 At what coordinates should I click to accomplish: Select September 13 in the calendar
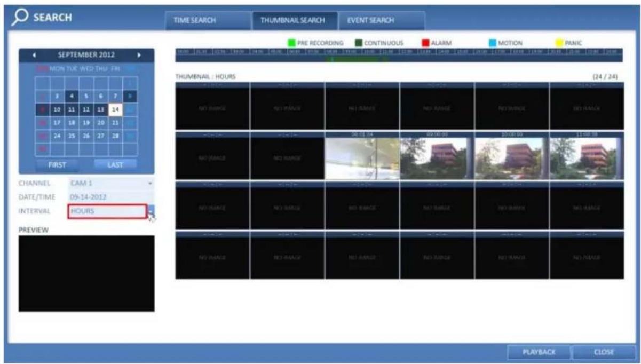click(101, 109)
